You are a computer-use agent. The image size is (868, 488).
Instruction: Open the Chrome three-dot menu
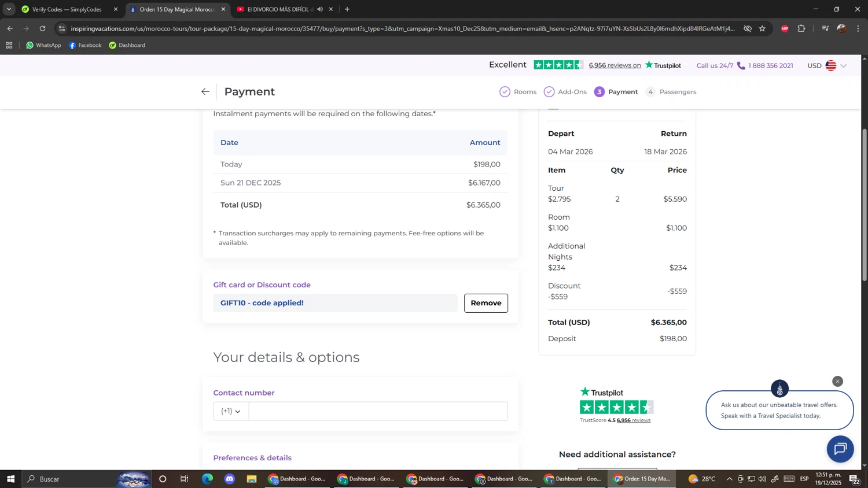click(858, 28)
